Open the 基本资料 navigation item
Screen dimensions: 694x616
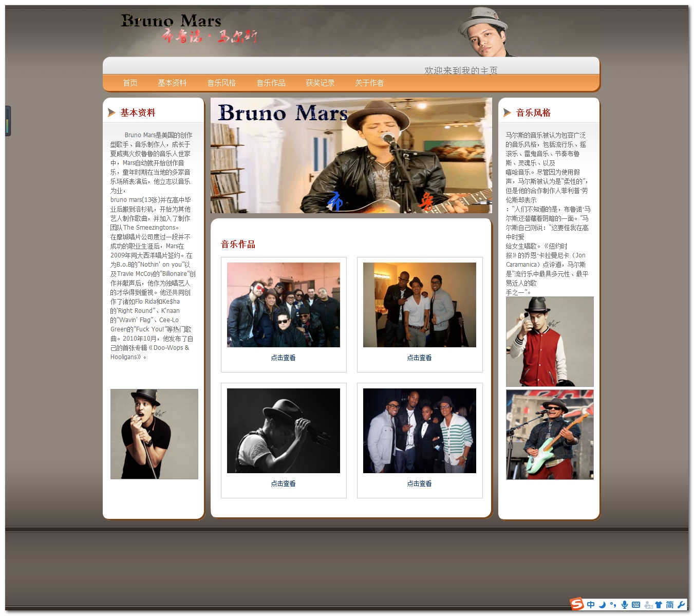coord(172,83)
